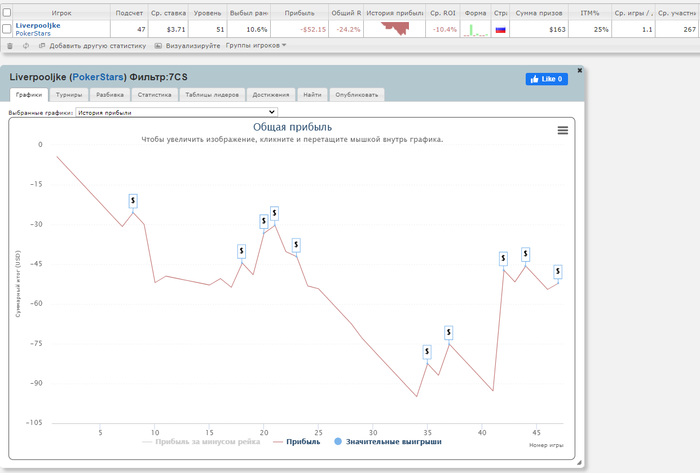Click the -$52.15 profit value
This screenshot has height=473, width=700.
coord(313,29)
